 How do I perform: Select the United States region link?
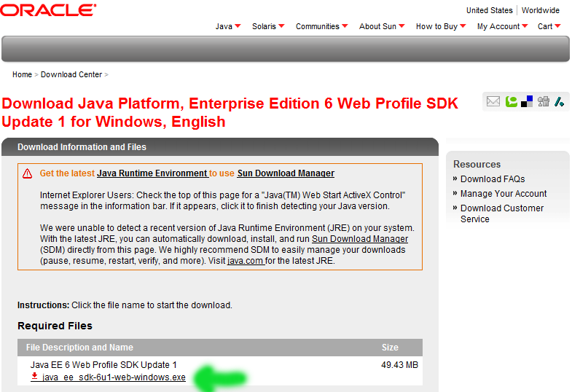tap(489, 10)
